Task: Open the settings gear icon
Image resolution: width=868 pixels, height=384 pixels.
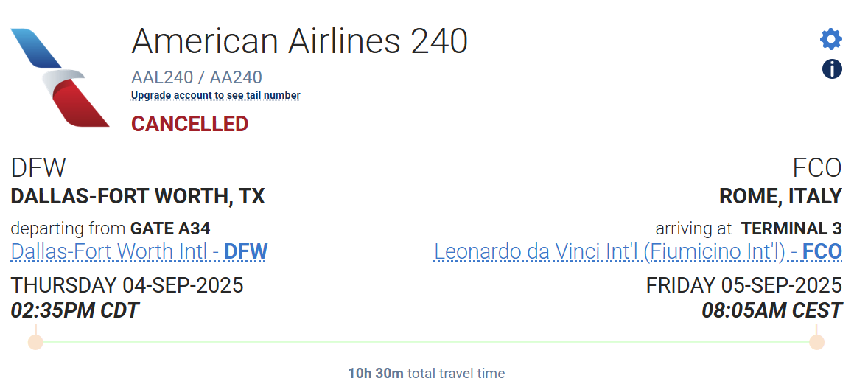Action: pyautogui.click(x=831, y=39)
